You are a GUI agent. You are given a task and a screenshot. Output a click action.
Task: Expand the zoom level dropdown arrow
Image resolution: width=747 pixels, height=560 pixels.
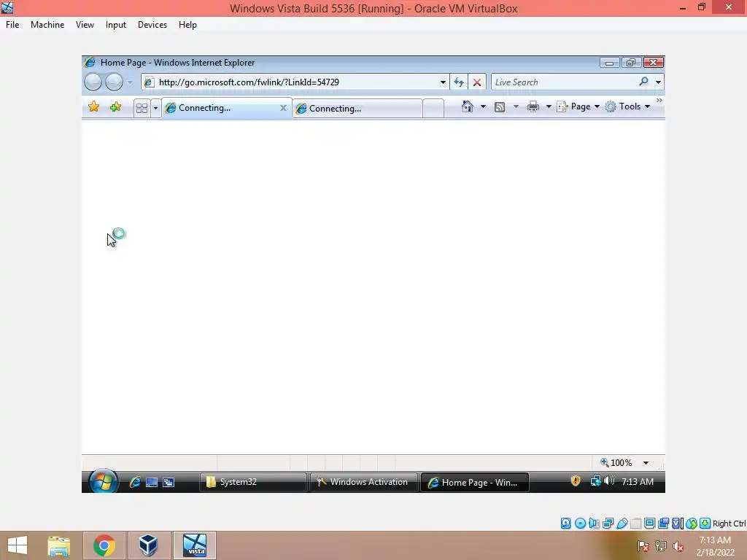646,463
